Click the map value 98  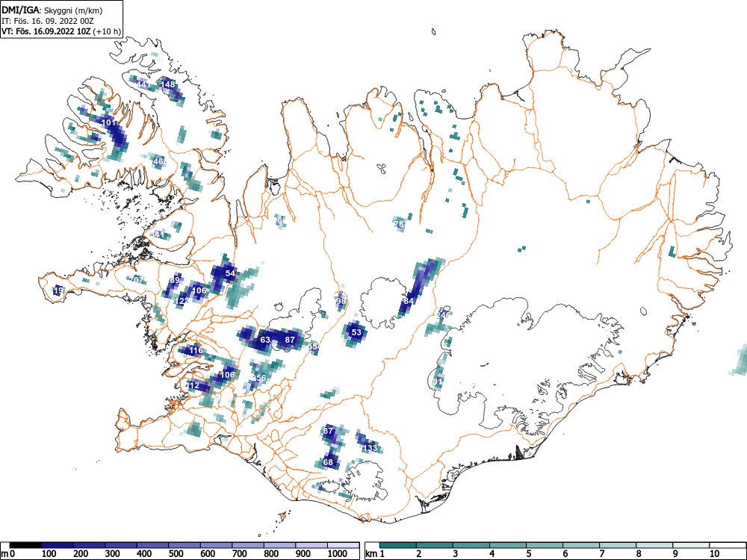point(341,302)
